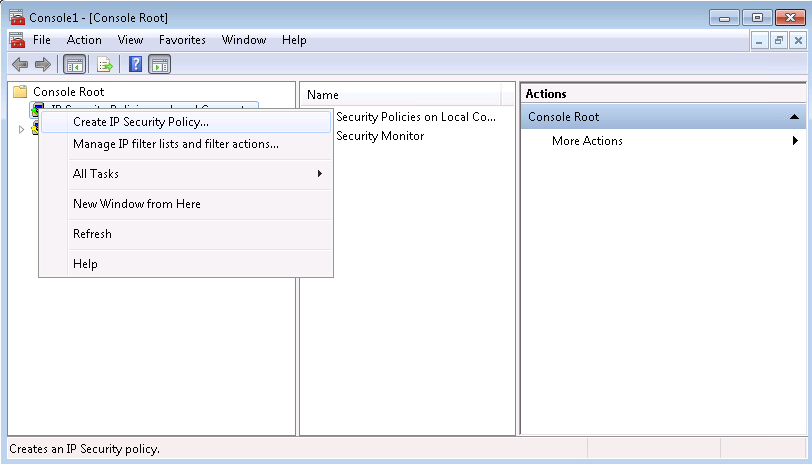812x464 pixels.
Task: Select the Security Monitor list item
Action: (380, 136)
